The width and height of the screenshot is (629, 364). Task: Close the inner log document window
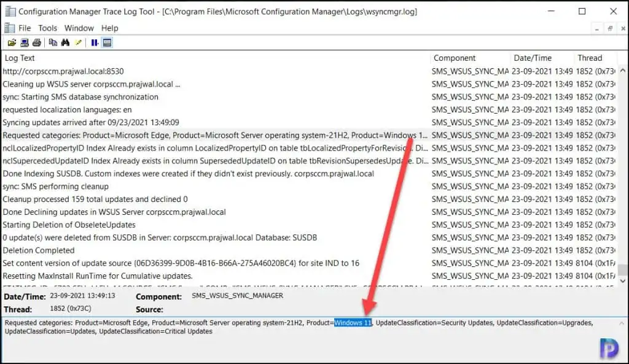(623, 28)
